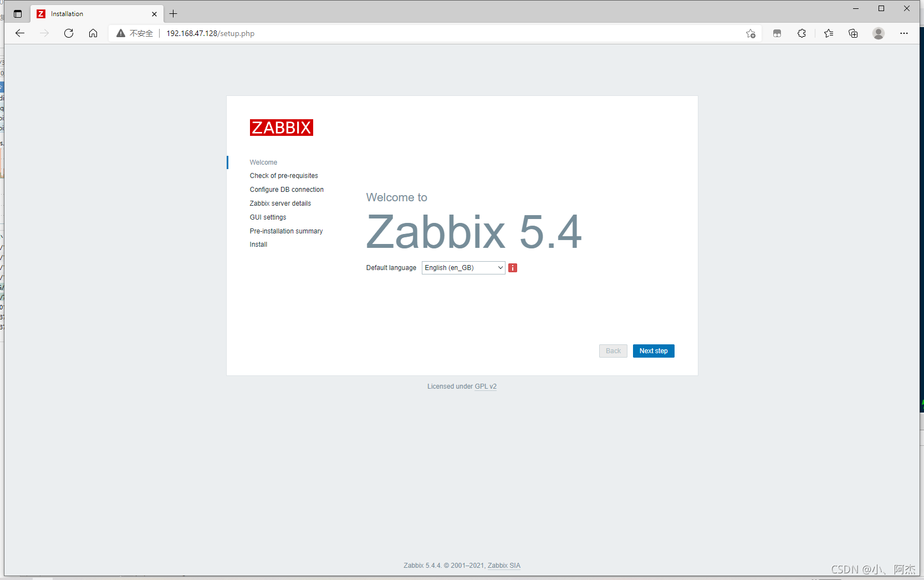Viewport: 924px width, 580px height.
Task: Open the Default language dropdown
Action: click(x=463, y=268)
